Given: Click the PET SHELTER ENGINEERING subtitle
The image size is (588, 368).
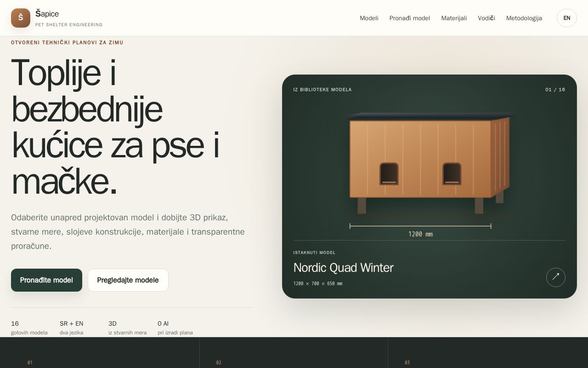Looking at the screenshot, I should pos(69,25).
